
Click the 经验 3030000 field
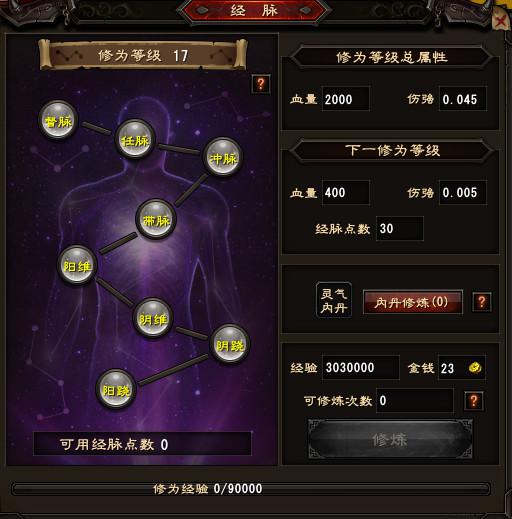[361, 368]
